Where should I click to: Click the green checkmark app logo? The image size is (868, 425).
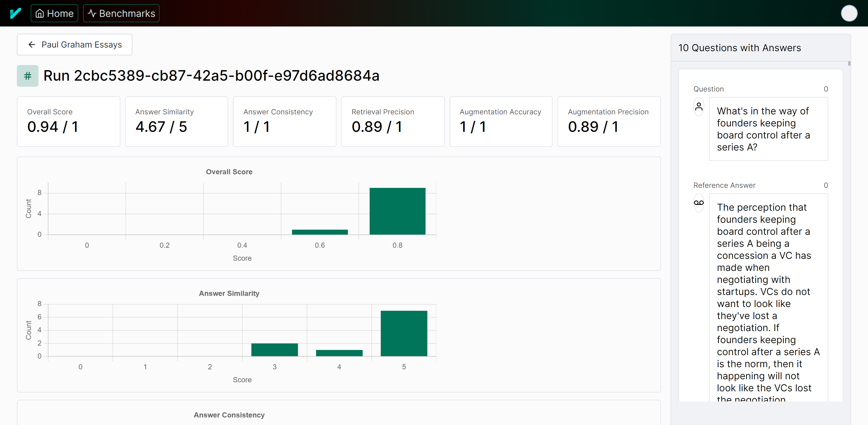(16, 14)
